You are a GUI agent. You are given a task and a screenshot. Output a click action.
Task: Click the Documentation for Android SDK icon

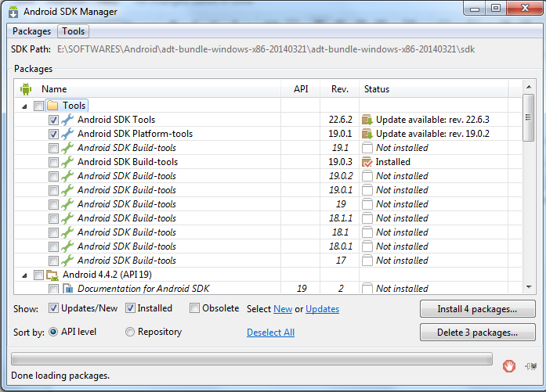(67, 289)
